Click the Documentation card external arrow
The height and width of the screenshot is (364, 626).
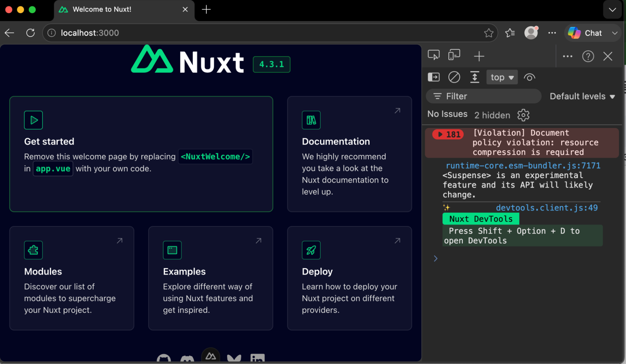point(397,110)
